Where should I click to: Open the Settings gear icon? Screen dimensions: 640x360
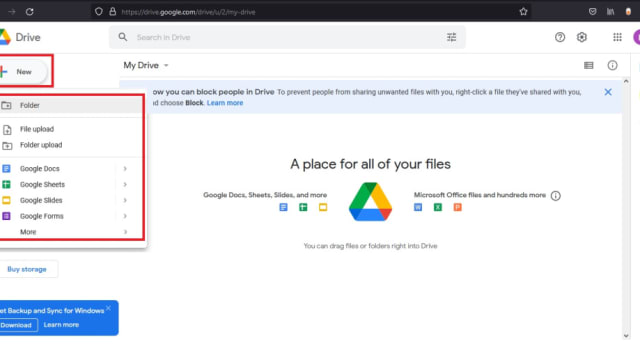coord(582,37)
